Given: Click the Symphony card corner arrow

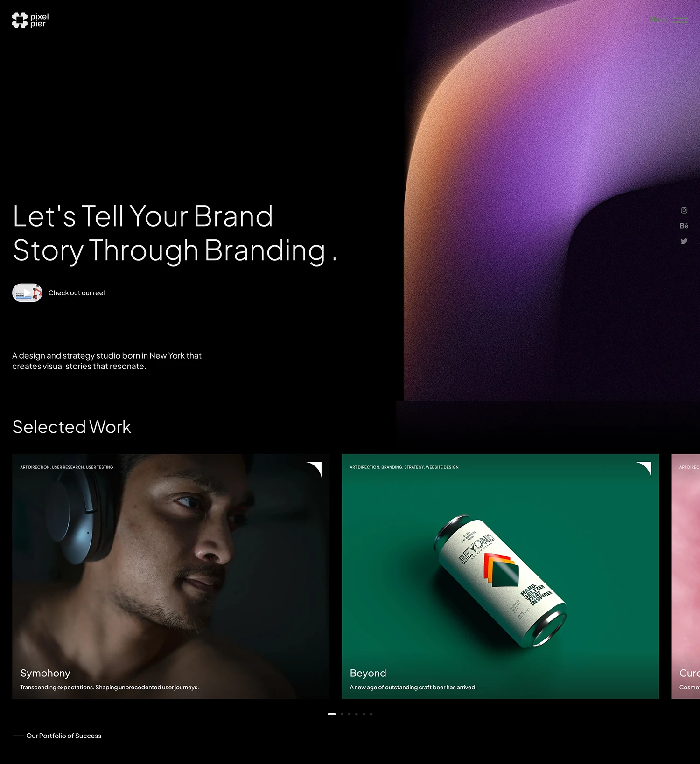Looking at the screenshot, I should pos(314,469).
